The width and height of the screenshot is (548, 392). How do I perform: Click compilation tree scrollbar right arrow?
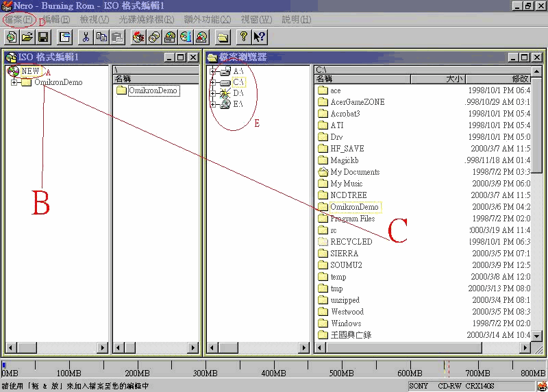(x=102, y=347)
